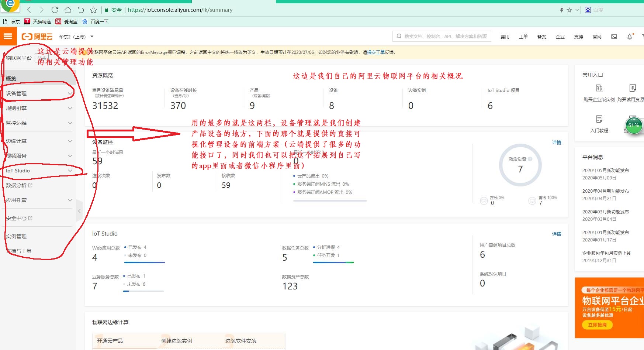Open the 费用 top menu

(x=505, y=37)
